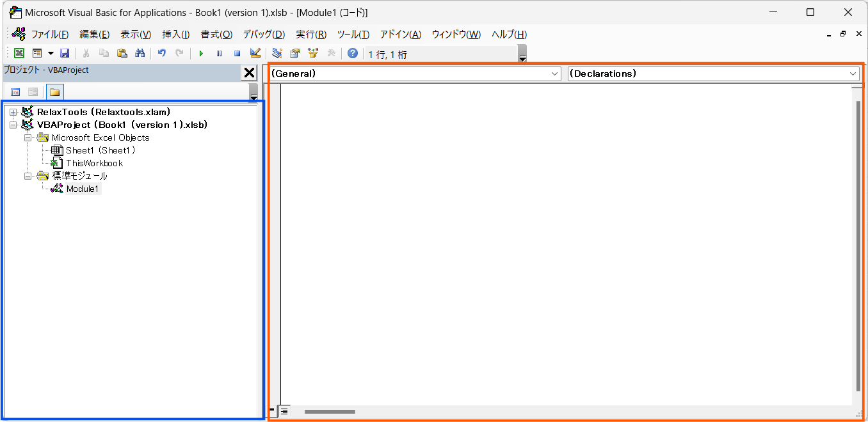
Task: Run the macro with the green play icon
Action: 201,54
